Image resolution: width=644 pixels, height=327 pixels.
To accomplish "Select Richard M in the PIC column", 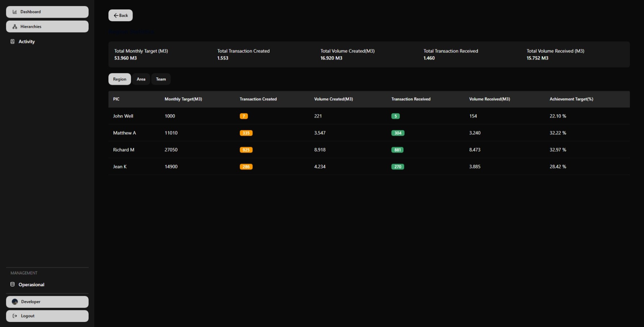I will coord(124,150).
